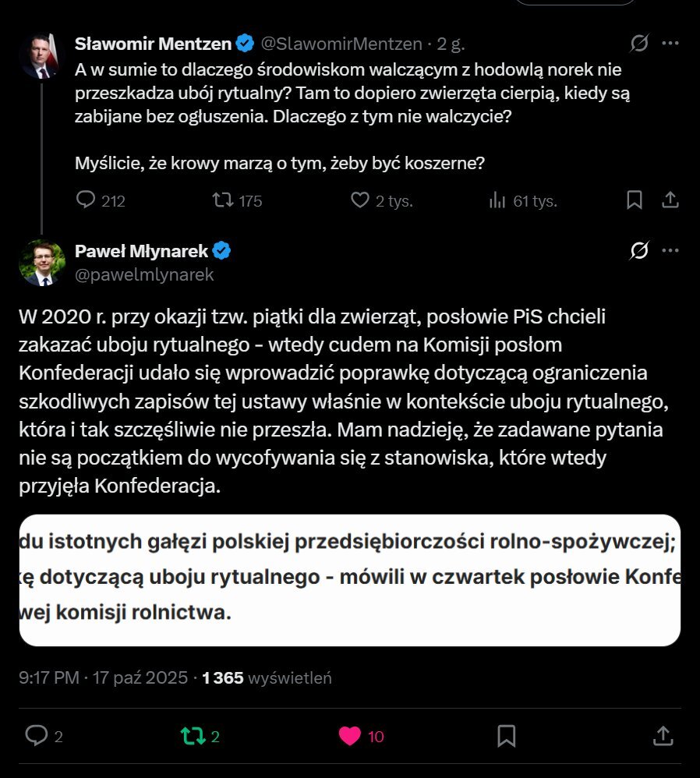Like Mentzen's tweet about ubój rytualny

click(x=359, y=200)
